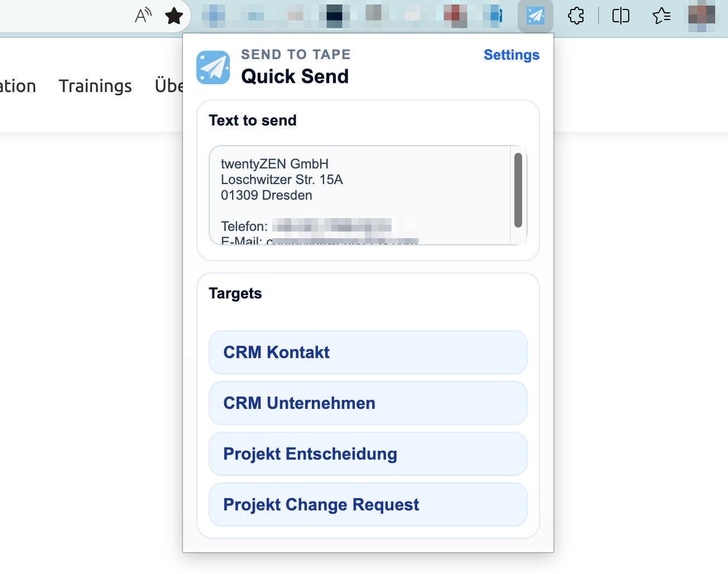Click the blurred profile avatar
This screenshot has width=728, height=574.
[x=701, y=16]
